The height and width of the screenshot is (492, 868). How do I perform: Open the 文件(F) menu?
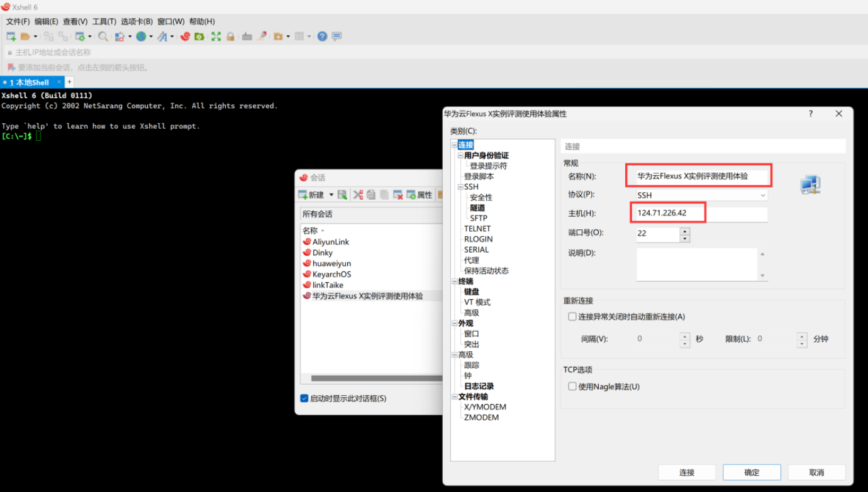18,21
